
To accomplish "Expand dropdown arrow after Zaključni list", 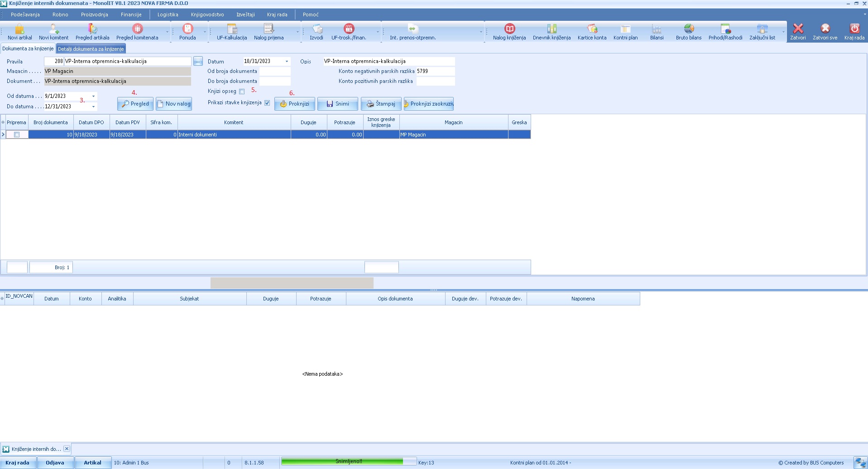I will coord(783,32).
